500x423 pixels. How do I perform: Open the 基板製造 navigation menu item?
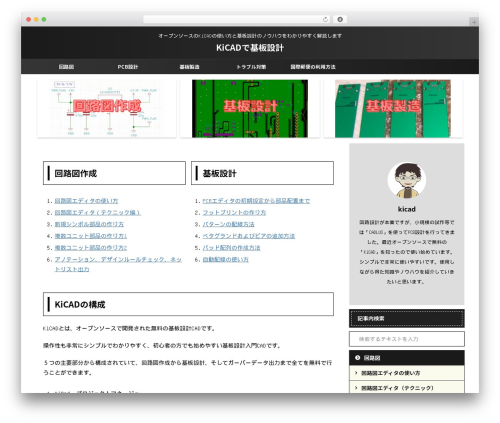coord(189,67)
